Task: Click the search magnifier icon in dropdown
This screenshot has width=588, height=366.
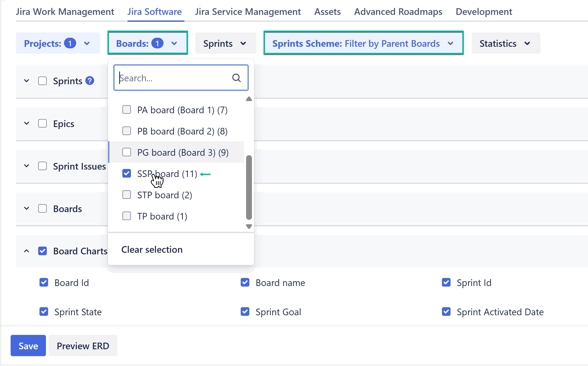Action: (236, 78)
